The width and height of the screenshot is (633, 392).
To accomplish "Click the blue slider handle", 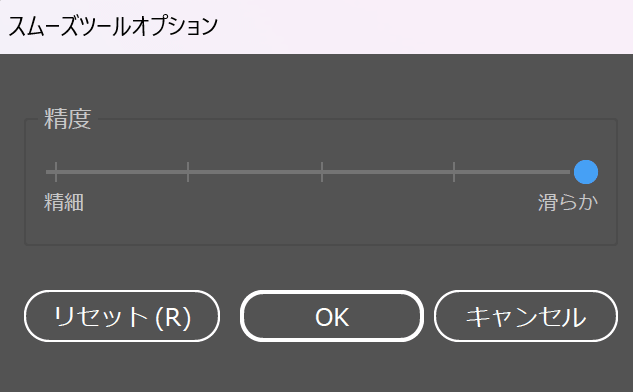I will click(x=586, y=172).
